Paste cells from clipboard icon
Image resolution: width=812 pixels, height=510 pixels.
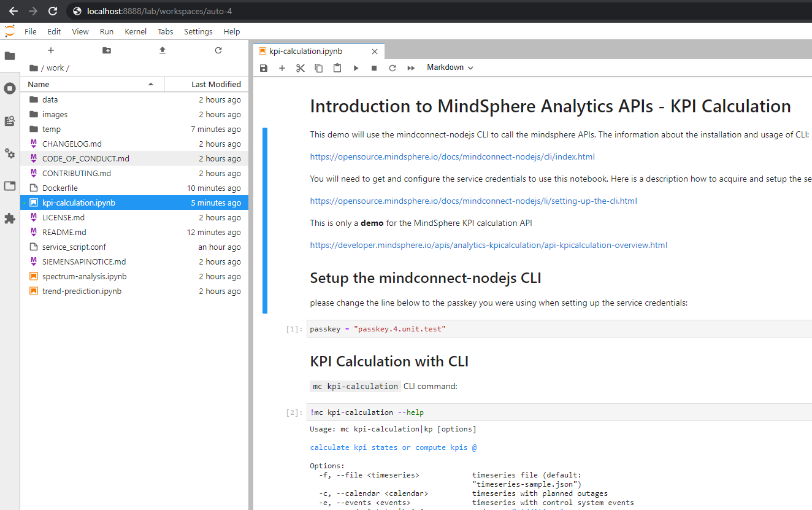[337, 68]
